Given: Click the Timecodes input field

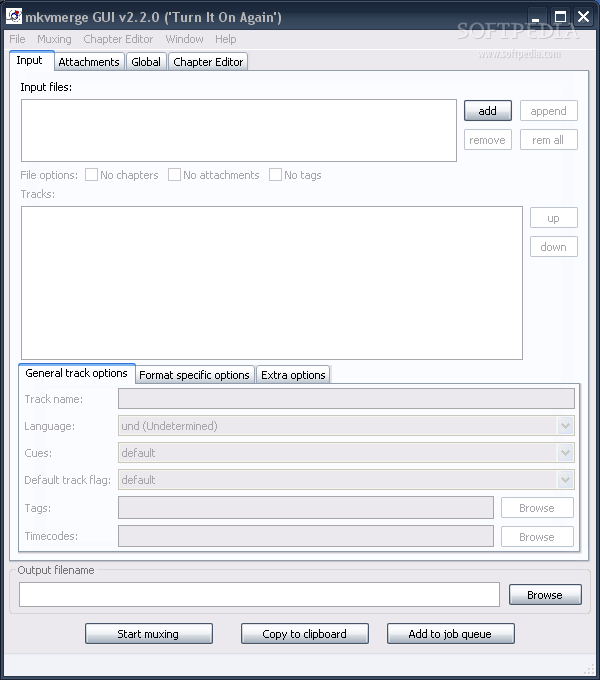Looking at the screenshot, I should [x=306, y=536].
